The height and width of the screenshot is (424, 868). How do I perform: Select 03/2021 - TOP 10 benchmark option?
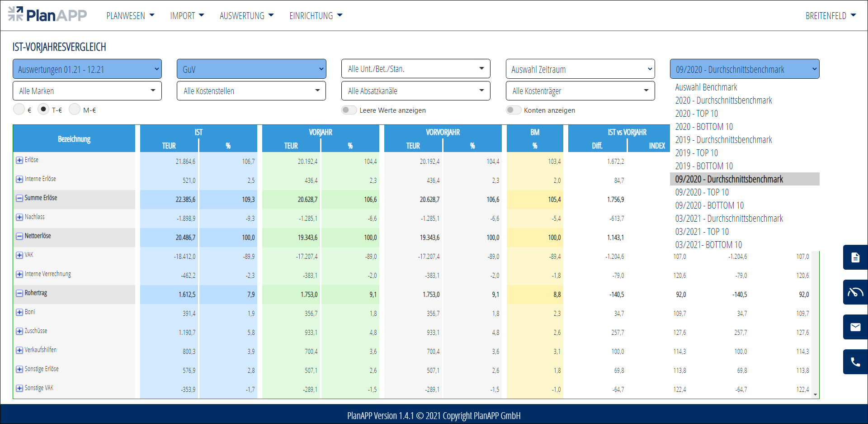tap(702, 232)
